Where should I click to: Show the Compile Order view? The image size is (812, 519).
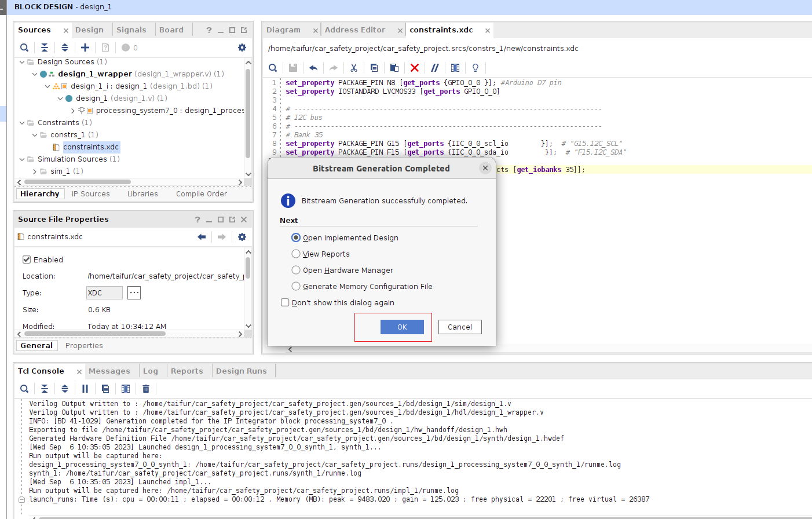click(202, 194)
